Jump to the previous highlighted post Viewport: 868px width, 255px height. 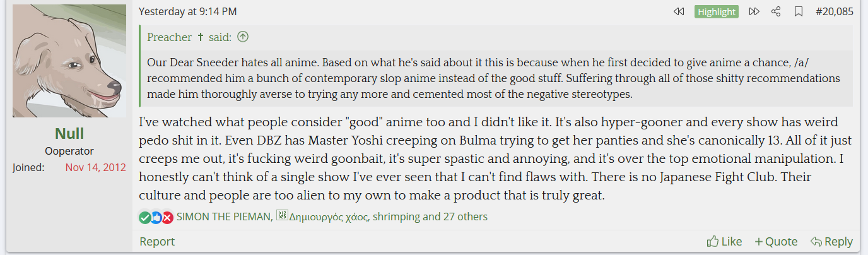point(679,11)
